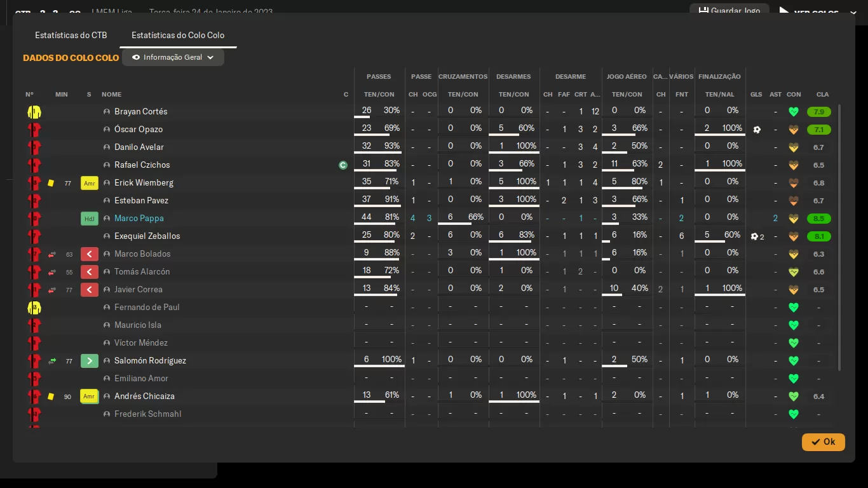Click the Guardar Jogo button
The image size is (868, 488).
pyautogui.click(x=729, y=11)
